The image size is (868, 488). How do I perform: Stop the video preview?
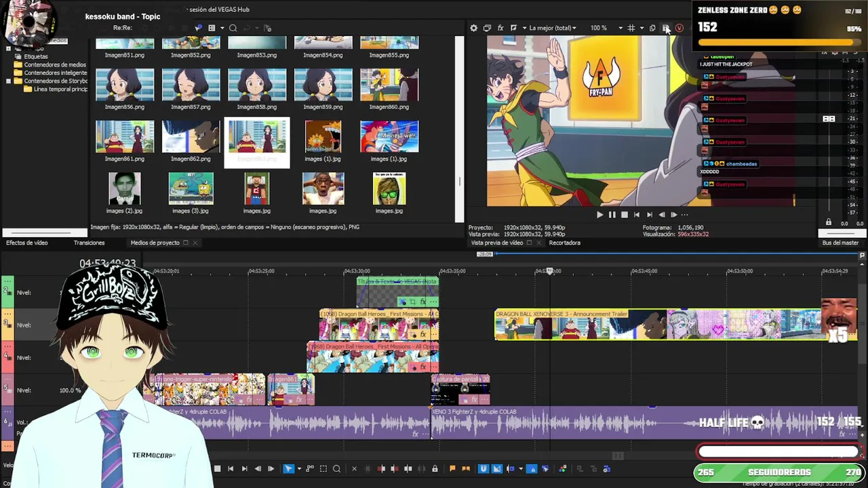tap(624, 215)
